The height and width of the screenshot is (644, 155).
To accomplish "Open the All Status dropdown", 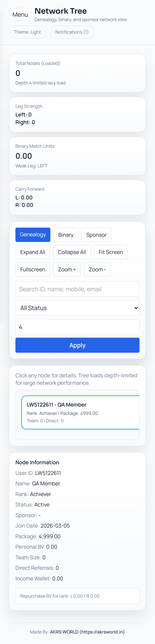I will click(x=77, y=308).
